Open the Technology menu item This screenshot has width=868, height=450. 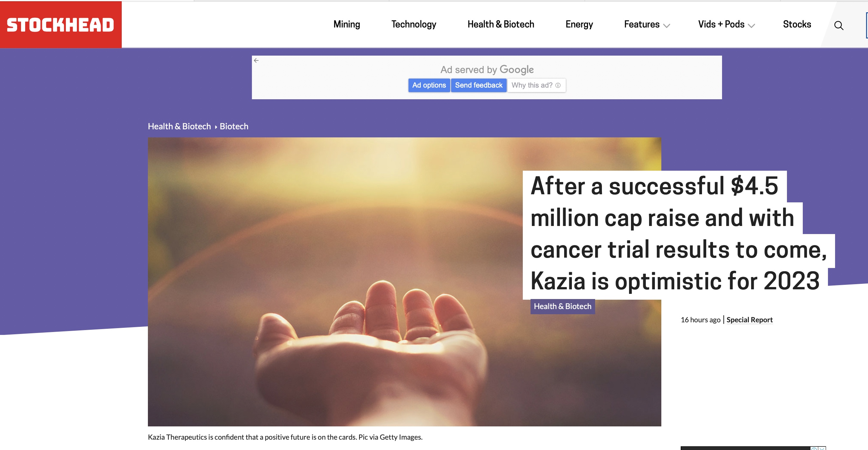pyautogui.click(x=413, y=24)
